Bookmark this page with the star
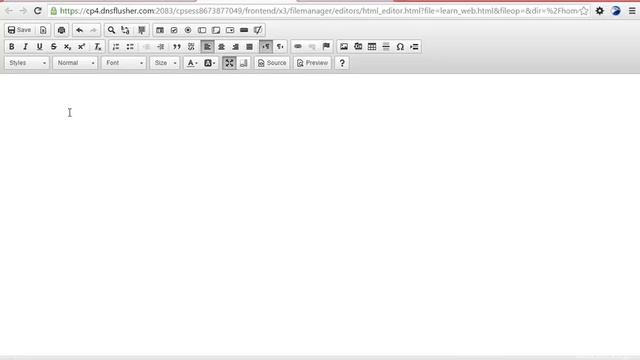 click(x=584, y=11)
